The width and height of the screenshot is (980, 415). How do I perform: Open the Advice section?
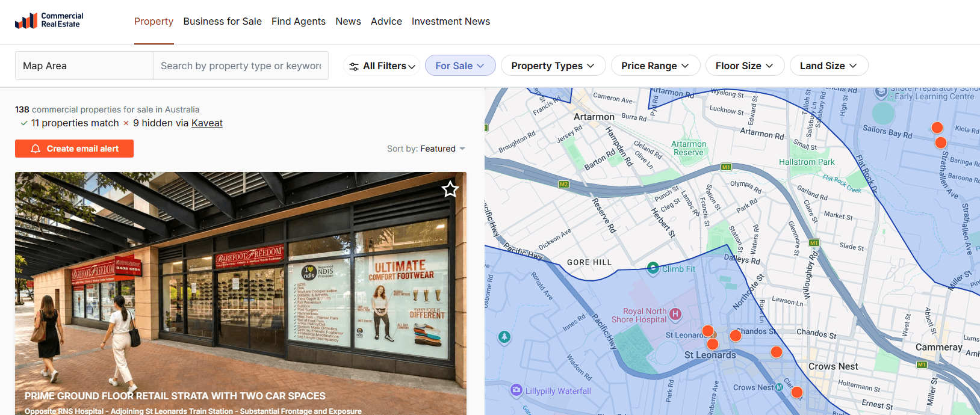click(386, 21)
